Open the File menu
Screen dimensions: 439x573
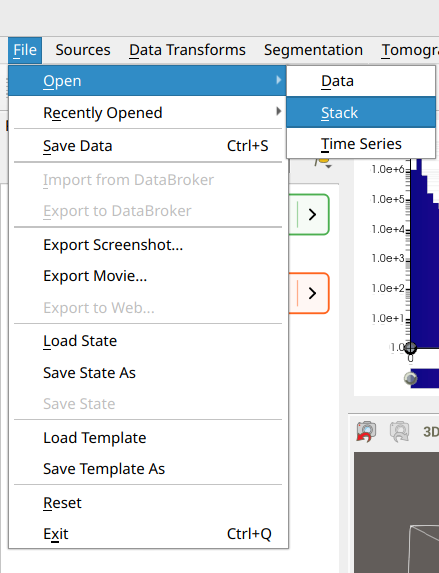tap(25, 50)
